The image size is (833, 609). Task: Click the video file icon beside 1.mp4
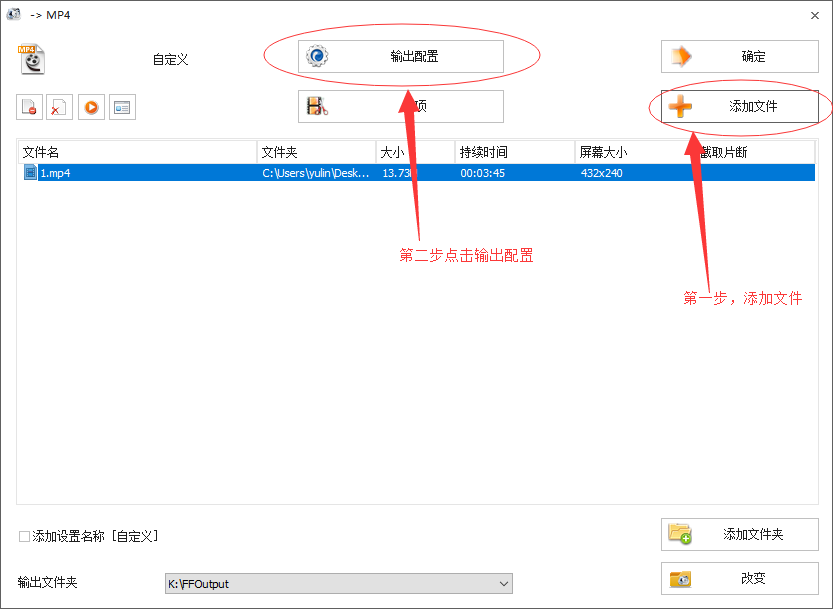[x=31, y=173]
